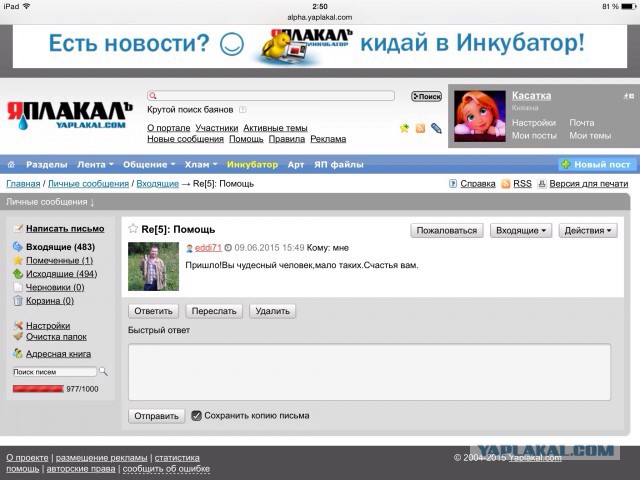Click the search letters magnifier icon
Viewport: 640px width, 480px height.
click(104, 371)
